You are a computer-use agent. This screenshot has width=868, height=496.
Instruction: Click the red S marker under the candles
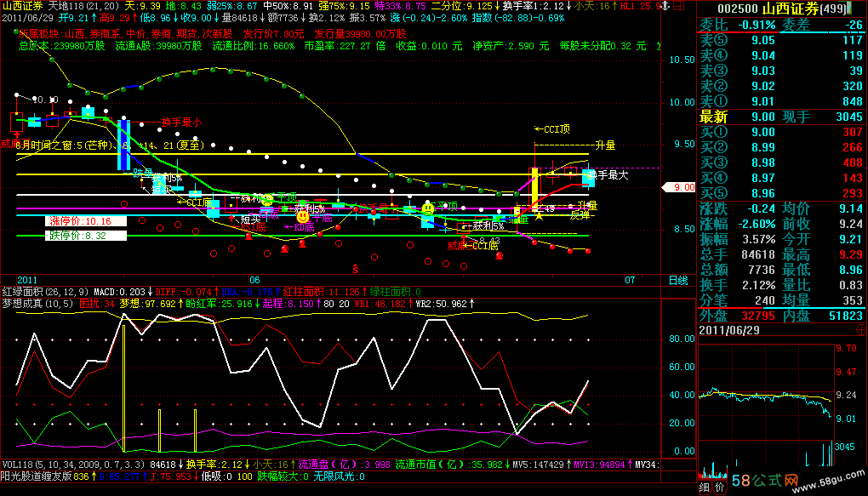pyautogui.click(x=356, y=269)
